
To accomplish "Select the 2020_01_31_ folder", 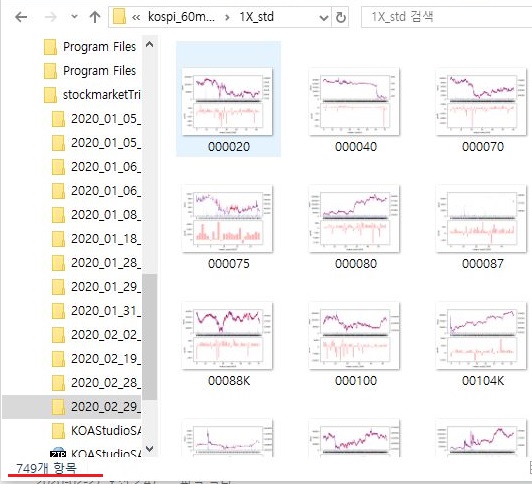I will coord(106,311).
